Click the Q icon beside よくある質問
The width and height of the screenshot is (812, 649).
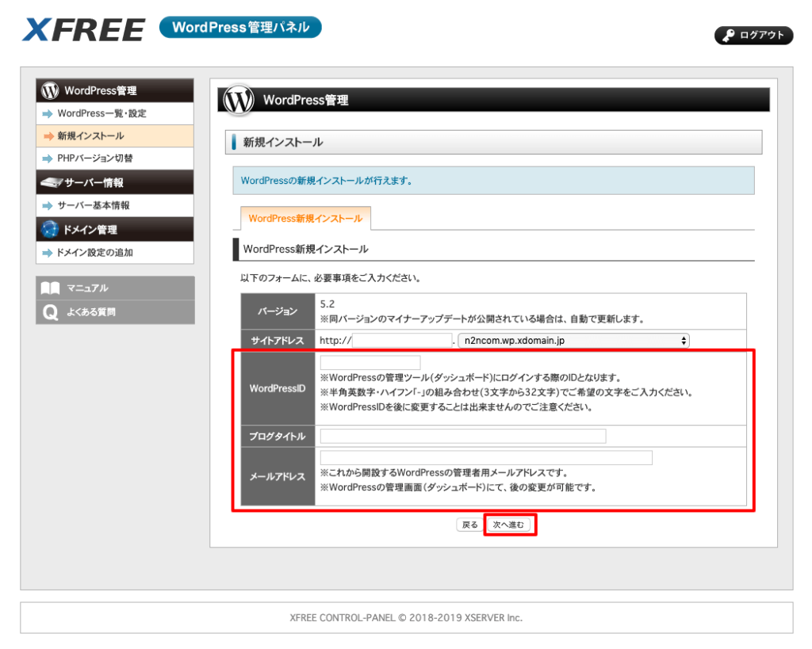(x=50, y=312)
